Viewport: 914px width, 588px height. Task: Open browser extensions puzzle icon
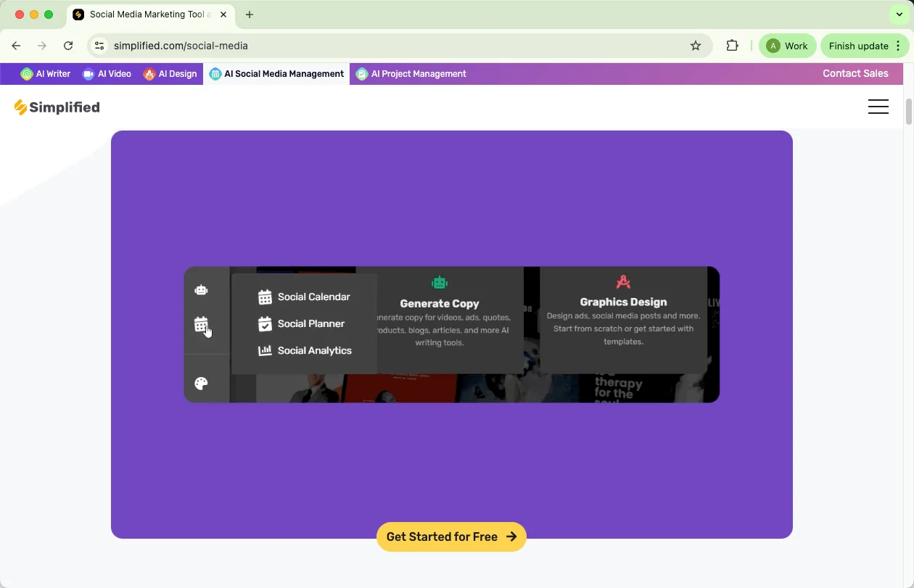click(x=732, y=46)
